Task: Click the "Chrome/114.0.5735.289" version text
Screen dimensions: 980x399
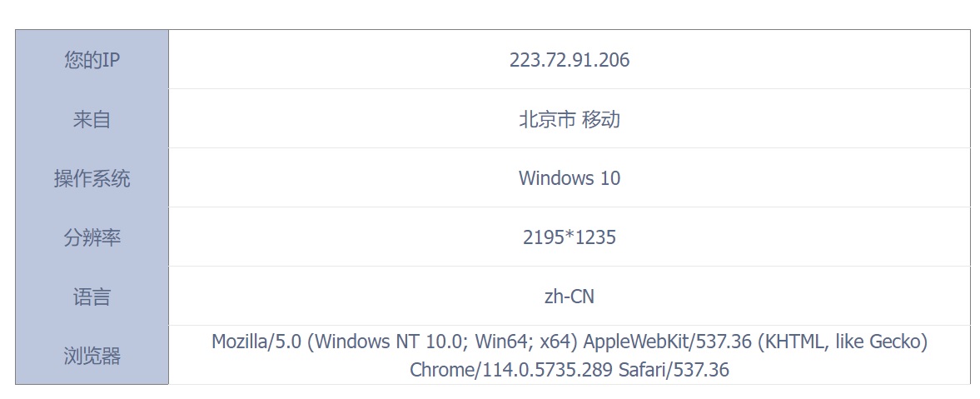Action: (x=510, y=370)
